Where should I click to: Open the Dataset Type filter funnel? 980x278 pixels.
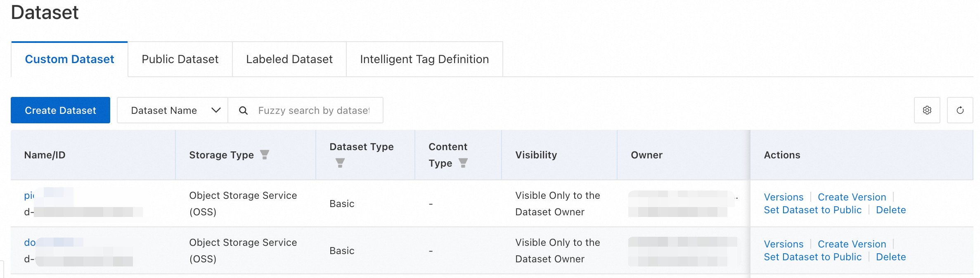tap(340, 163)
